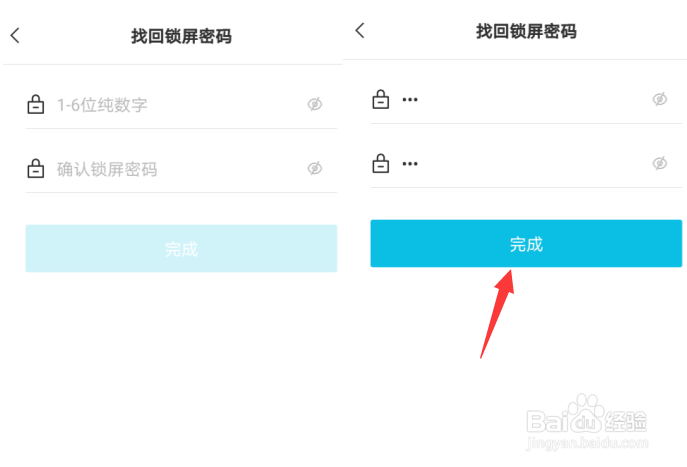Click 找回锁屏密码 title above filled form
Image resolution: width=687 pixels, height=467 pixels.
click(526, 31)
